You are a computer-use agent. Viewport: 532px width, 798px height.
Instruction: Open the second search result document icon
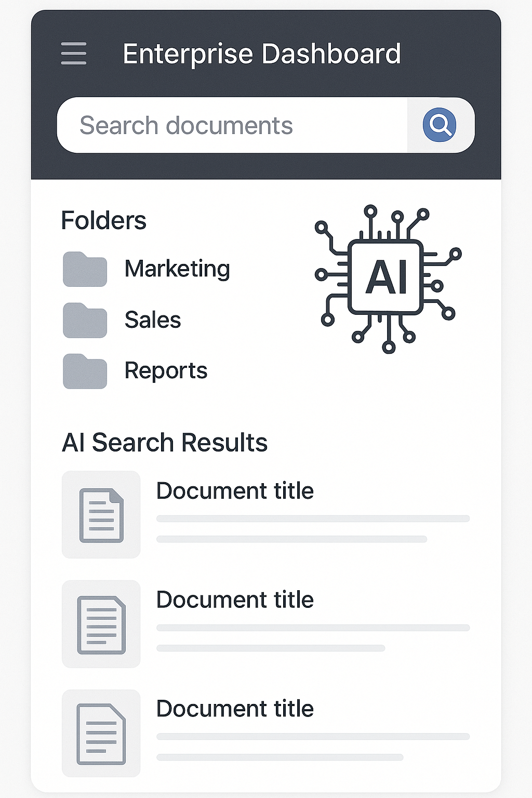(101, 624)
